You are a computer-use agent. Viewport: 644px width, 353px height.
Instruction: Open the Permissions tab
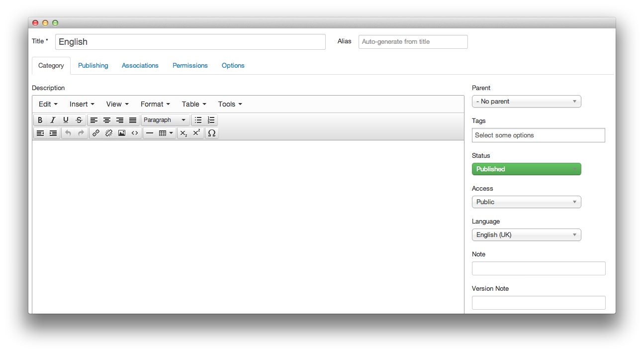(x=190, y=66)
